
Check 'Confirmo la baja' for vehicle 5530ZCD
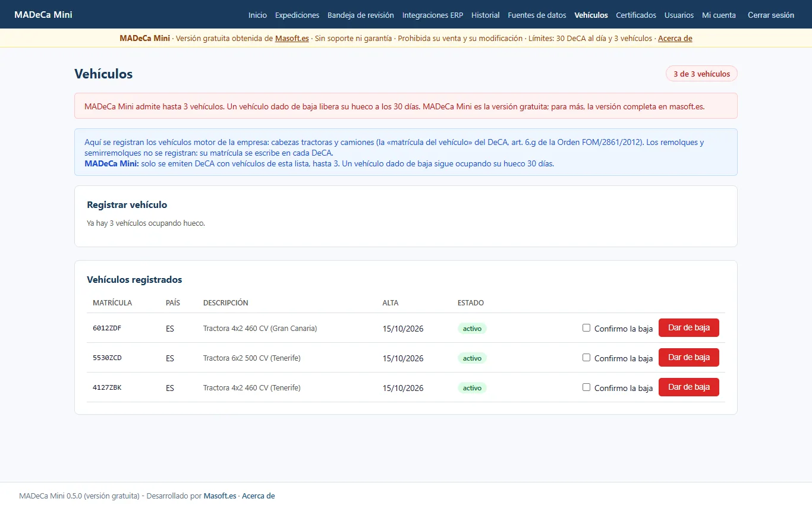586,358
